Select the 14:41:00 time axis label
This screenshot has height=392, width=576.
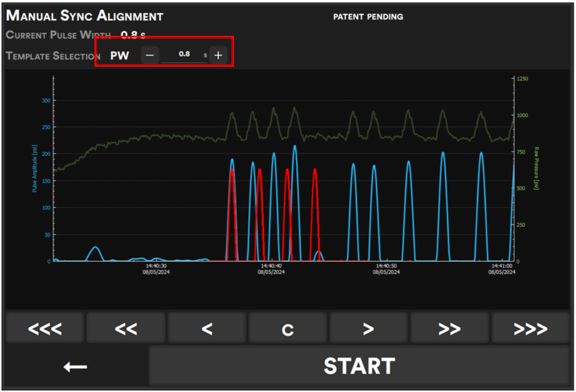502,269
